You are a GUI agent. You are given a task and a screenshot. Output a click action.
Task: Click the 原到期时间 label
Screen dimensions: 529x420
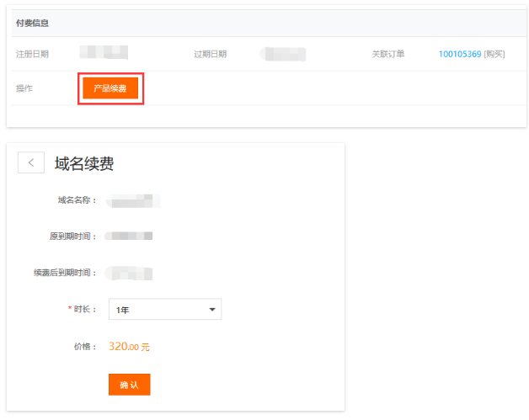73,237
